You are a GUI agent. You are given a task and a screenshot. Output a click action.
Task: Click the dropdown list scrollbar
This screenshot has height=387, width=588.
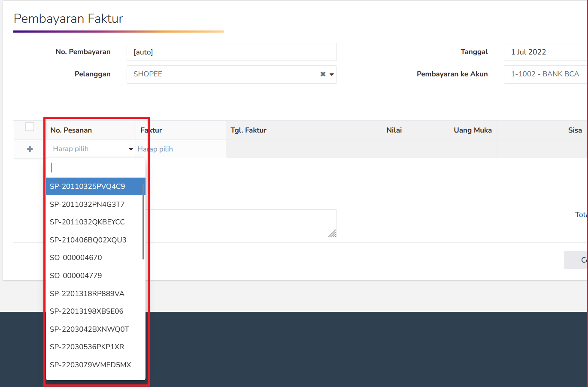[143, 222]
